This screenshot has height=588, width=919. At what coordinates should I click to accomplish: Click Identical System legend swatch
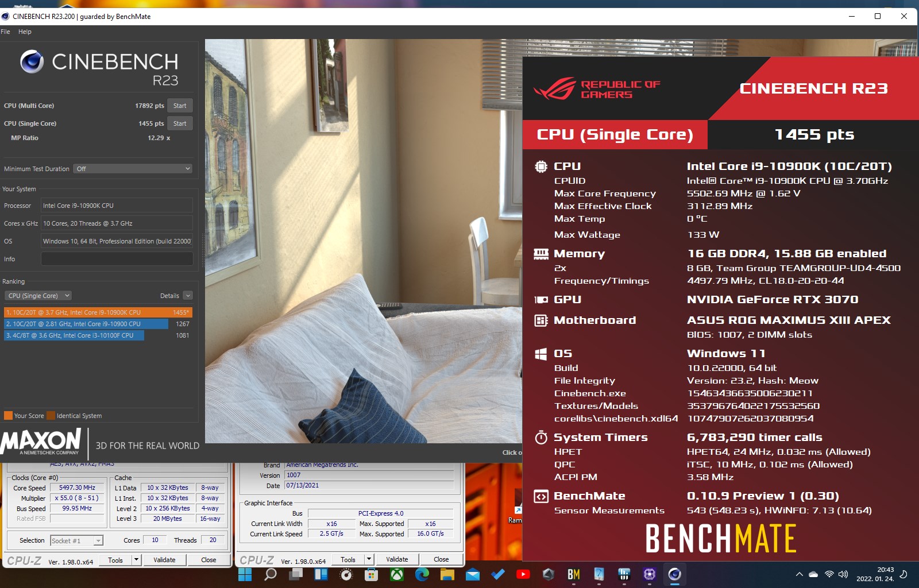tap(51, 416)
